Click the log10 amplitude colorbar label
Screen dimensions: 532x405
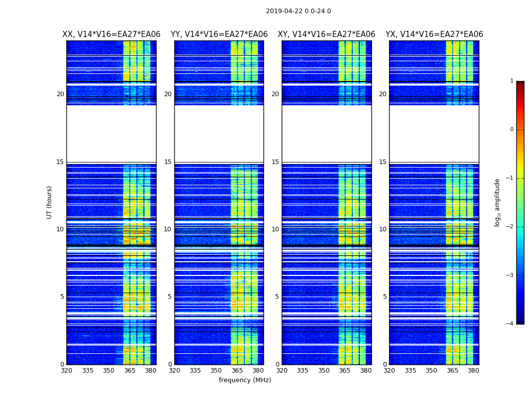pos(497,202)
